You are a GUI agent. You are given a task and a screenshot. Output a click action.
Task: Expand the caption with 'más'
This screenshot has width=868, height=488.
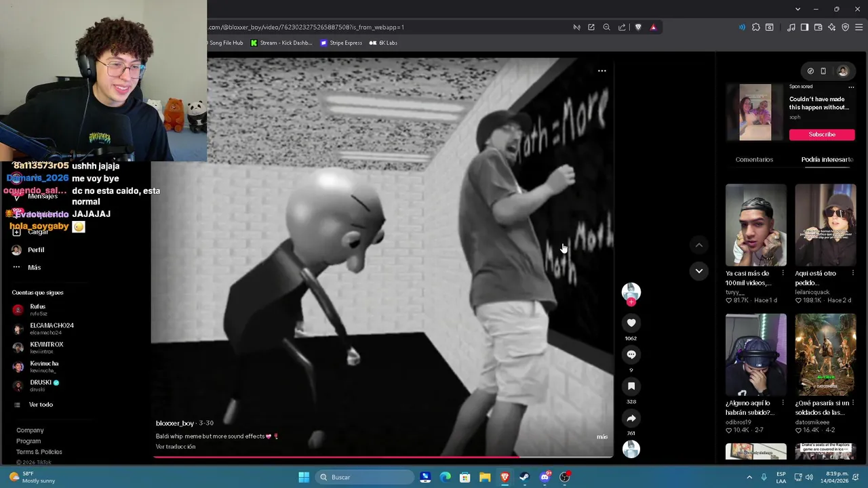click(602, 436)
